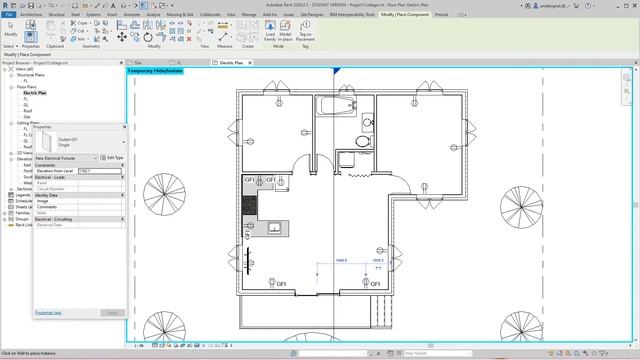The height and width of the screenshot is (360, 640).
Task: Select the Roof floor plan in browser
Action: click(27, 111)
